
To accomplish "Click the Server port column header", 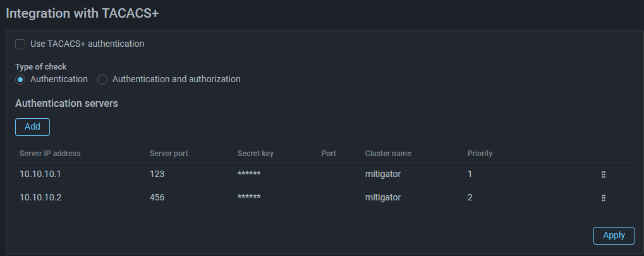I will 169,154.
